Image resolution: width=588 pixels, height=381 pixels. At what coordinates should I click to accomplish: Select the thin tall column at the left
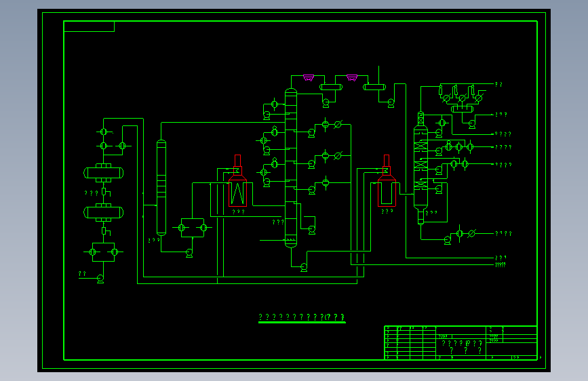(x=161, y=188)
